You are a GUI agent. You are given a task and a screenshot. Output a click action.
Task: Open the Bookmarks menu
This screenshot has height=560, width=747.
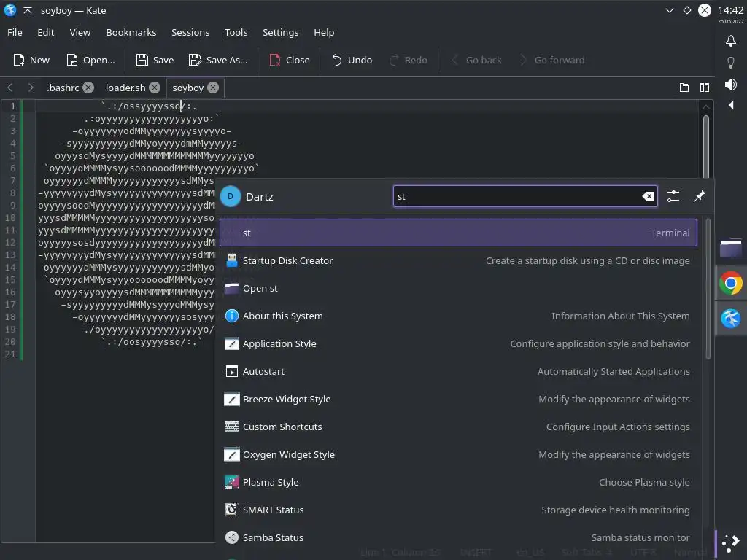coord(131,32)
